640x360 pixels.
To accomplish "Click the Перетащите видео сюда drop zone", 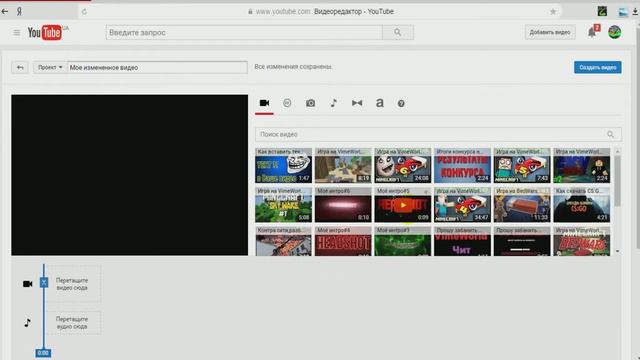I will click(x=72, y=284).
